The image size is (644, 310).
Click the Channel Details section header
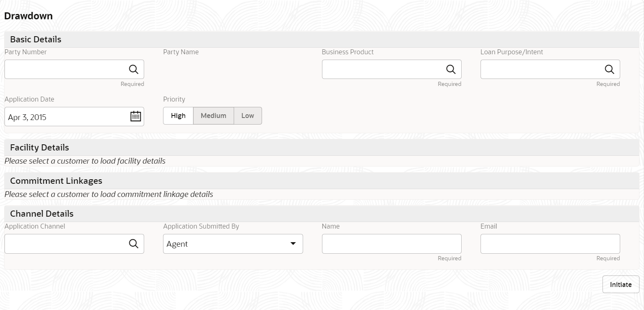322,214
